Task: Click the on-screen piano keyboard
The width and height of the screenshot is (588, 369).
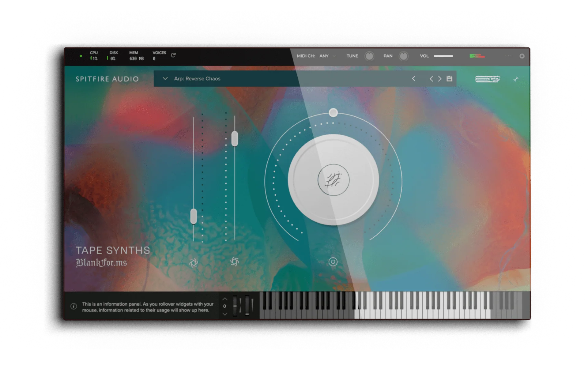Action: 391,305
